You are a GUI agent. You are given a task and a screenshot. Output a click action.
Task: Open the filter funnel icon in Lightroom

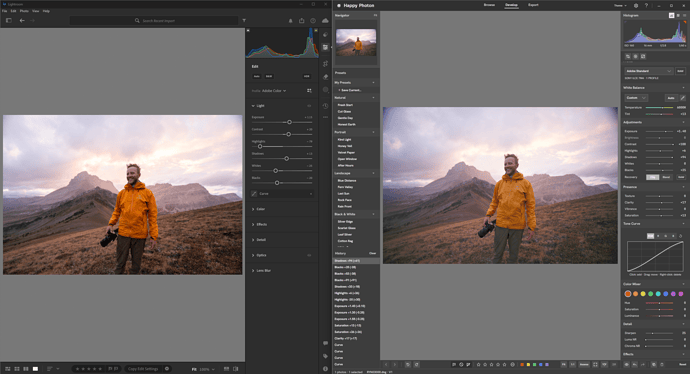pyautogui.click(x=244, y=21)
